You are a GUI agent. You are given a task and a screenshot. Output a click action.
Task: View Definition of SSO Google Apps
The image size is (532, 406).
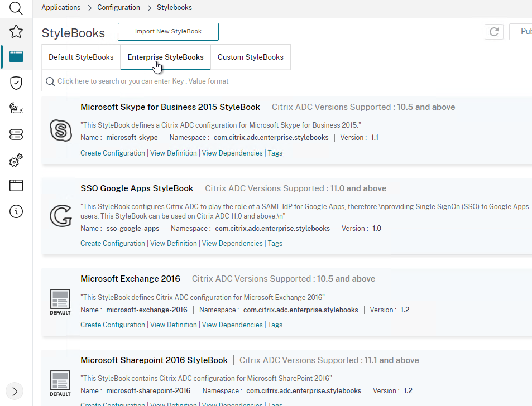pyautogui.click(x=174, y=243)
